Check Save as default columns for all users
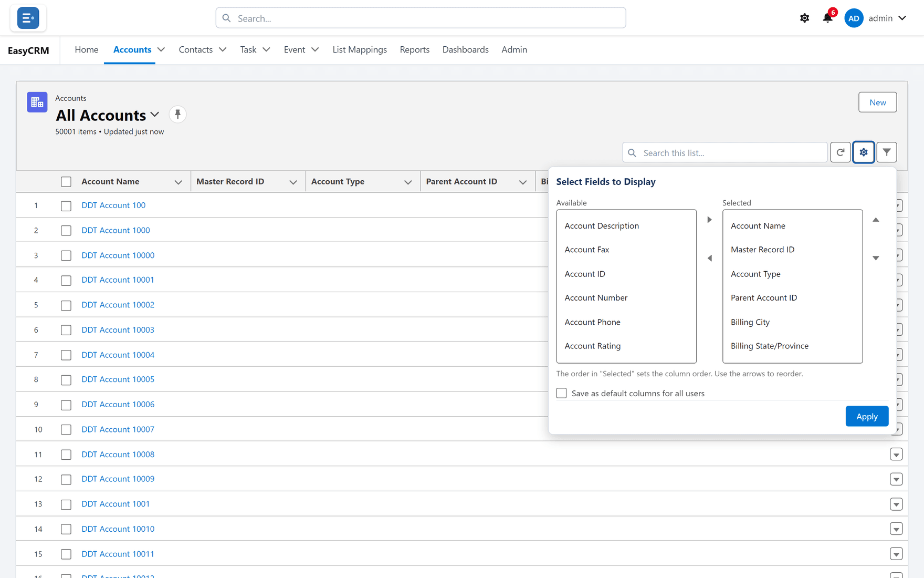This screenshot has width=924, height=578. [561, 393]
